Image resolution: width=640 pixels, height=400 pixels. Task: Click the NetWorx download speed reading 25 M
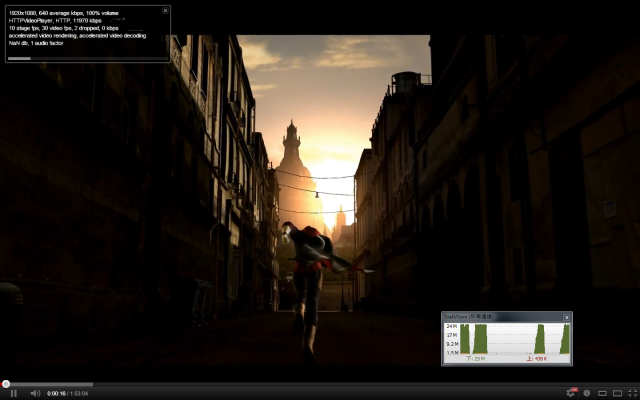pyautogui.click(x=476, y=359)
